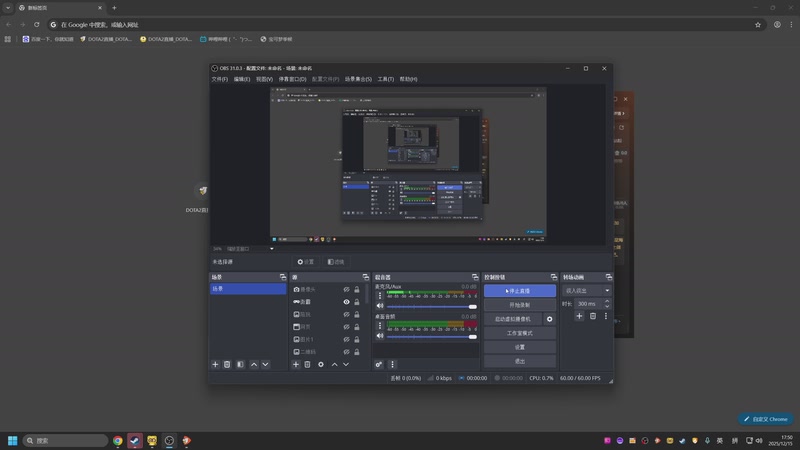This screenshot has width=800, height=450.
Task: Open the Chrome profile icon
Action: 777,24
